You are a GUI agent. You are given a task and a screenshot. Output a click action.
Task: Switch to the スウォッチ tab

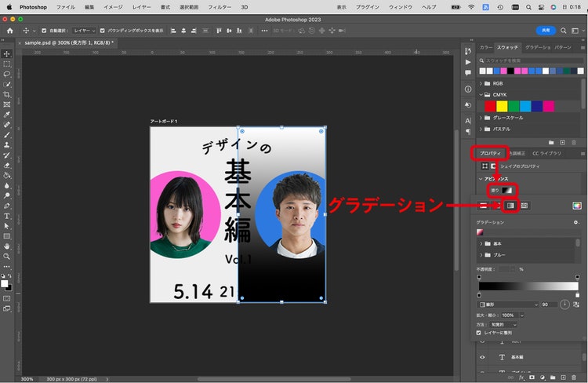pos(507,48)
